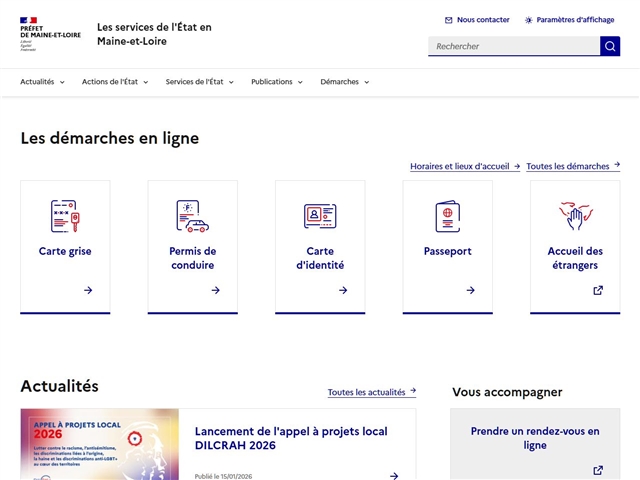Click the Carte d'identité card icon
The image size is (640, 480).
click(320, 216)
